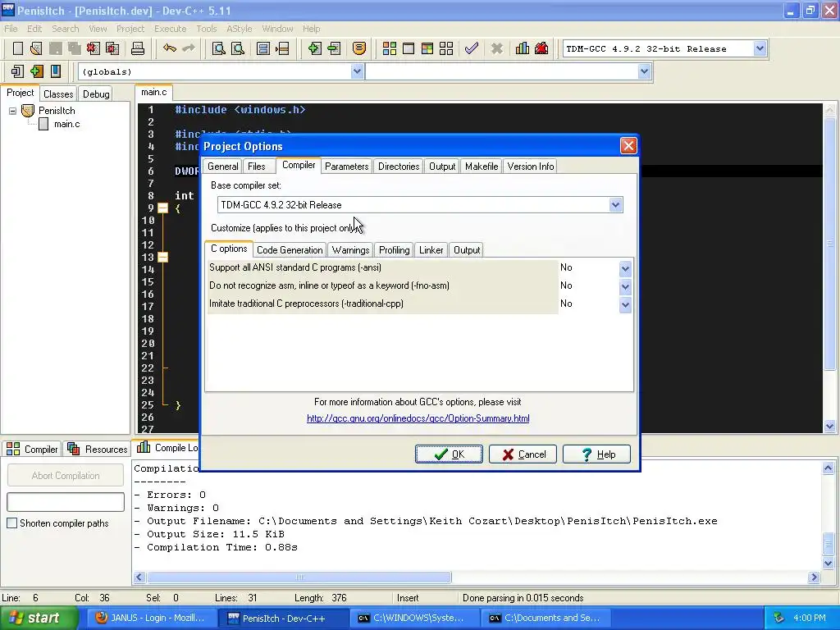Click the Close file icon with red X
This screenshot has width=840, height=630.
[94, 48]
